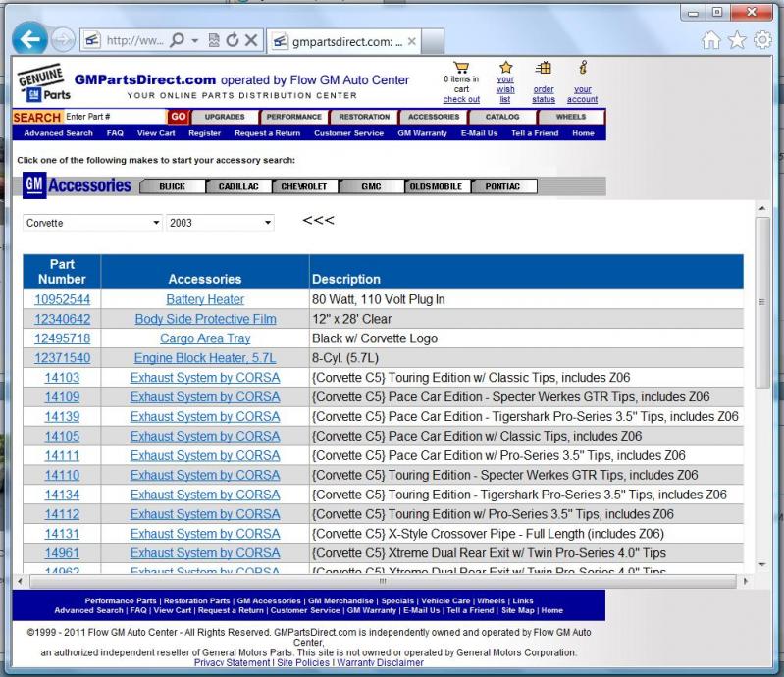Open browser favorites star icon
This screenshot has width=784, height=677.
click(x=736, y=40)
